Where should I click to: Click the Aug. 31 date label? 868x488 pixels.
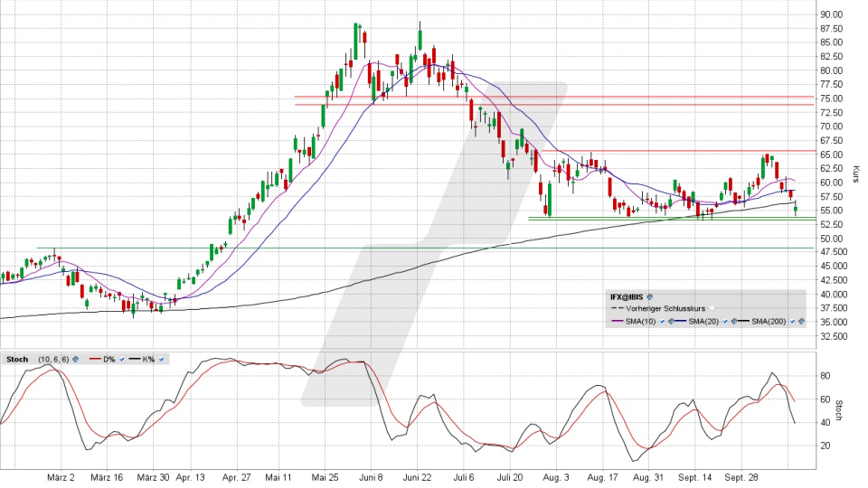[x=649, y=477]
